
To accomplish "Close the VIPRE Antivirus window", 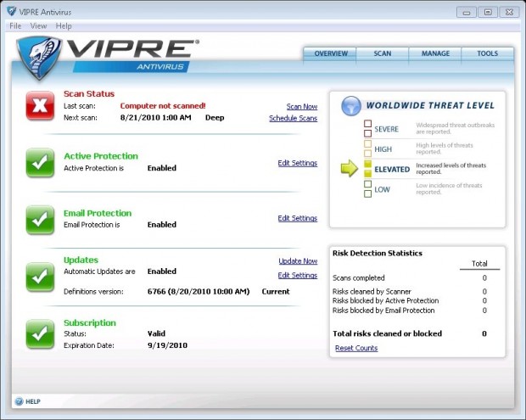I will [509, 13].
